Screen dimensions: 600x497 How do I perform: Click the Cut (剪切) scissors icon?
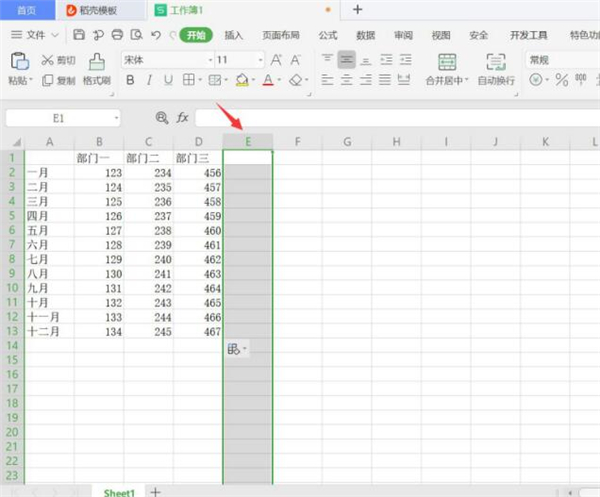50,59
